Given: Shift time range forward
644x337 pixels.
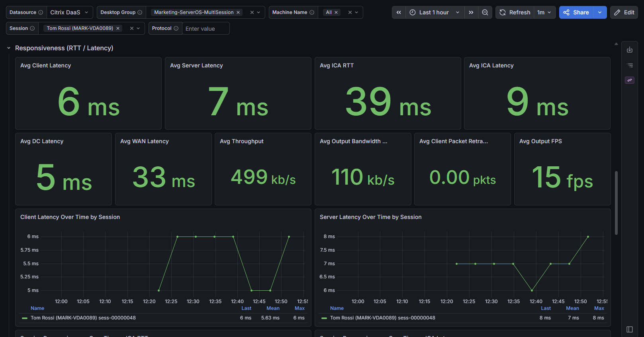Looking at the screenshot, I should pos(471,12).
